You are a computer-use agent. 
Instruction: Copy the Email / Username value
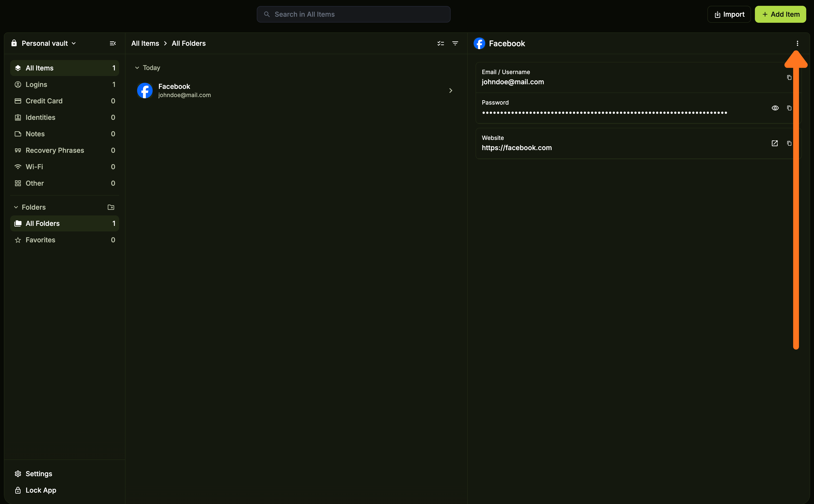(x=789, y=78)
